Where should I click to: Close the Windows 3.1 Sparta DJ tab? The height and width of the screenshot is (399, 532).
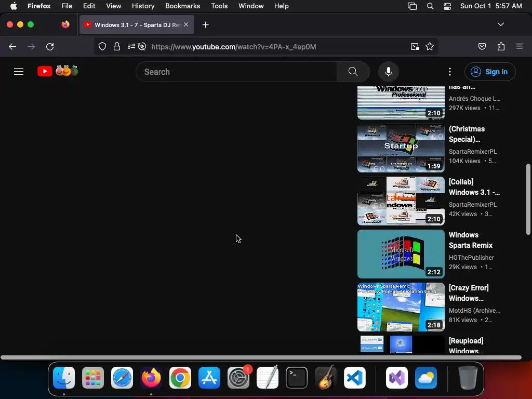pyautogui.click(x=186, y=24)
